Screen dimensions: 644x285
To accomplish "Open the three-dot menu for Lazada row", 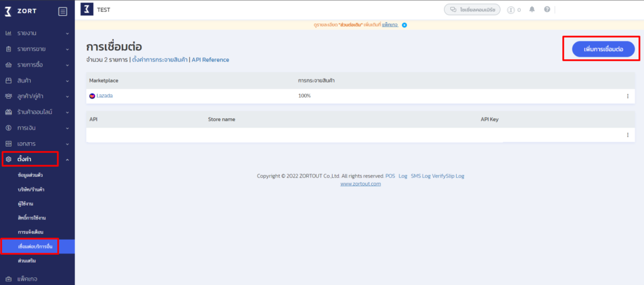I will click(x=627, y=96).
